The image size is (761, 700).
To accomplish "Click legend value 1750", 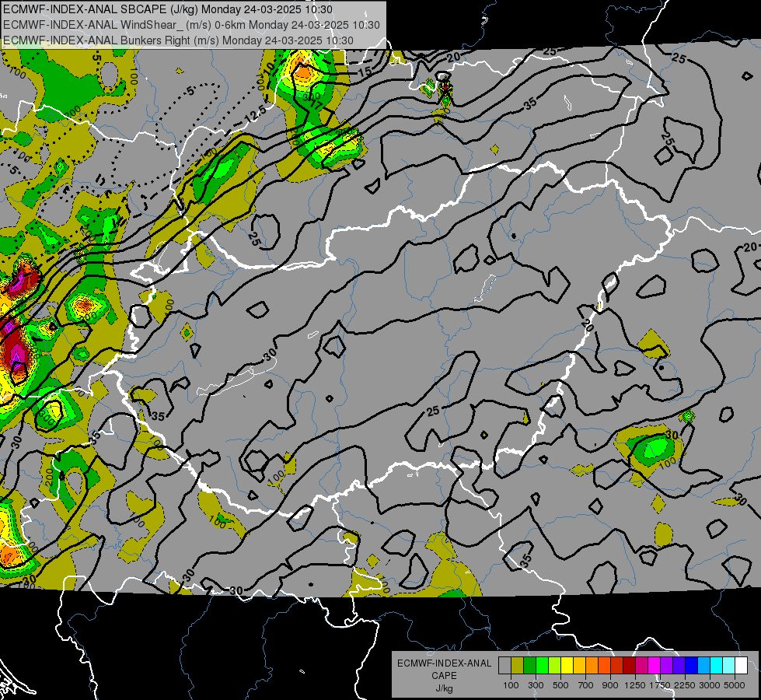I will pos(660,685).
